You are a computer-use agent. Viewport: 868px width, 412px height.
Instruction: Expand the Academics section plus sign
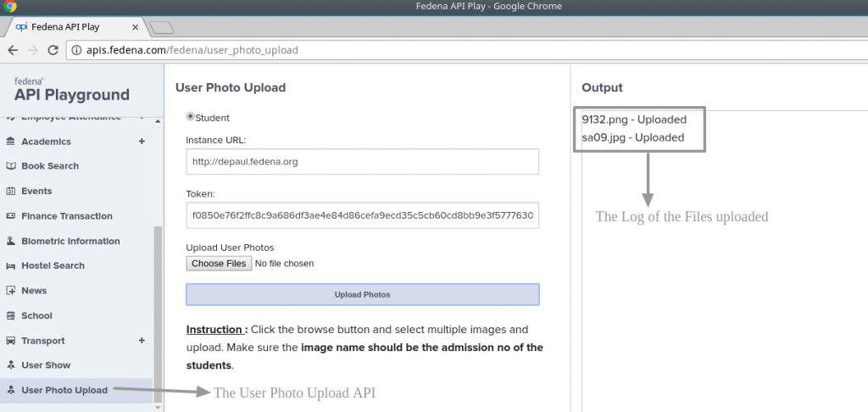(142, 142)
